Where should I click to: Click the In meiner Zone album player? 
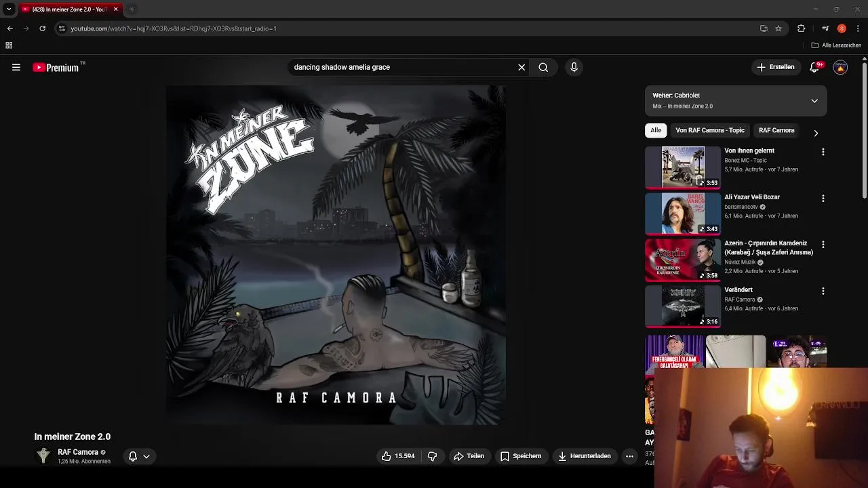coord(336,255)
